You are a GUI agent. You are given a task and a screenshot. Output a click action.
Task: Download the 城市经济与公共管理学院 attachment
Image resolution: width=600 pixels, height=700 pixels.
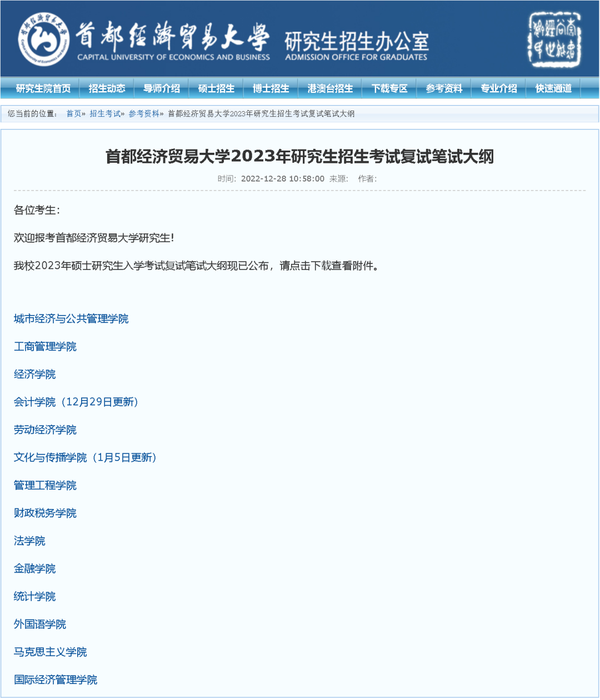tap(71, 319)
